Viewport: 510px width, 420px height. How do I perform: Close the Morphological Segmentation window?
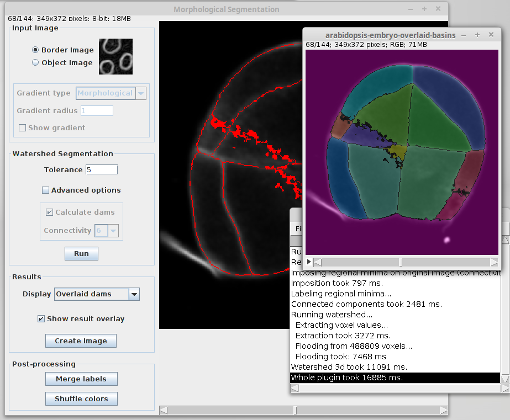coord(438,9)
